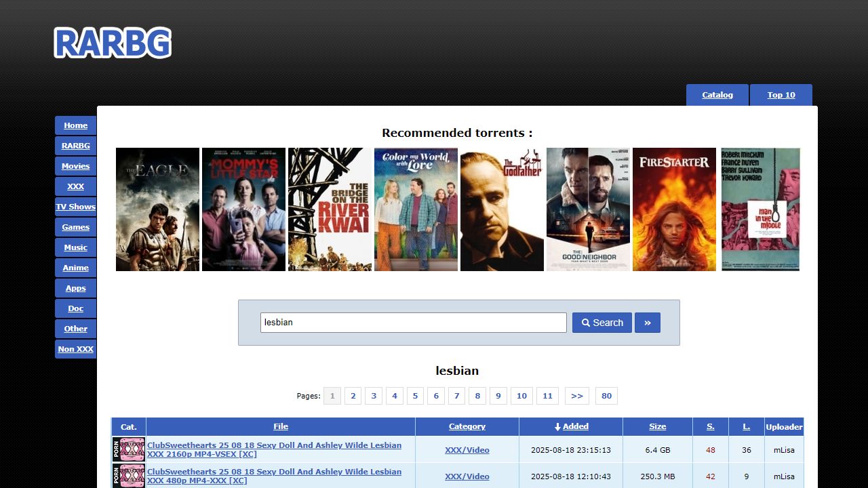Go to results page 8

pos(477,396)
